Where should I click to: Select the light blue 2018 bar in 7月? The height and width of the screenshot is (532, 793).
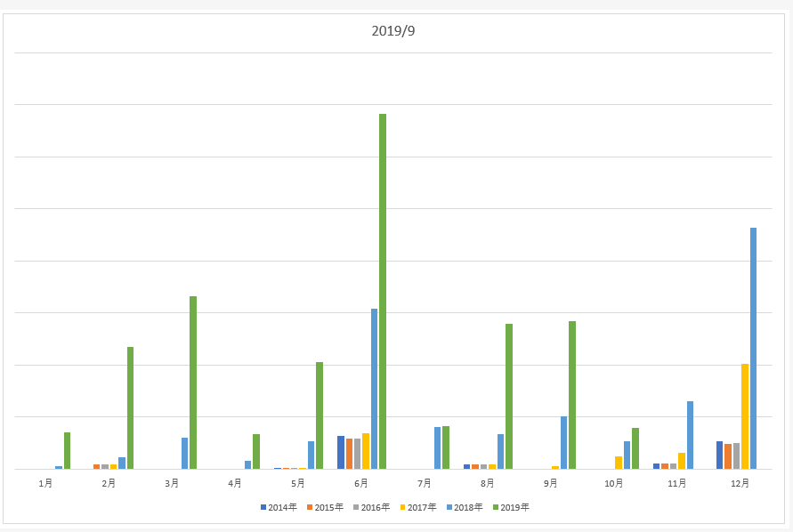(438, 448)
